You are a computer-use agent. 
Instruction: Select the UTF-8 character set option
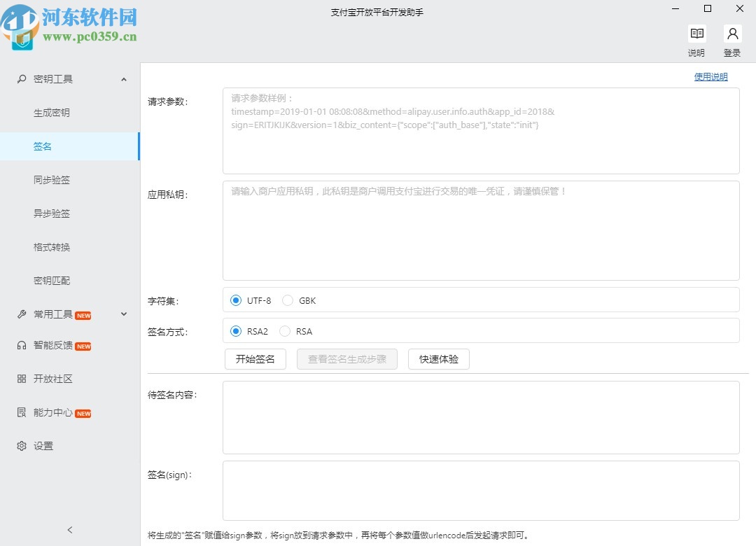tap(236, 300)
